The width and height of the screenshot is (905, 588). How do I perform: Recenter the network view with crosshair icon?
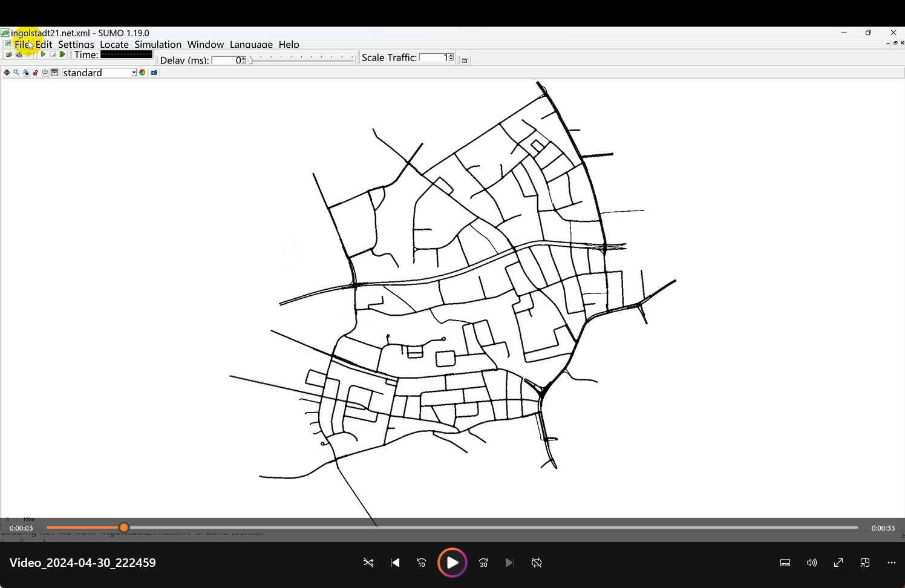pyautogui.click(x=7, y=73)
